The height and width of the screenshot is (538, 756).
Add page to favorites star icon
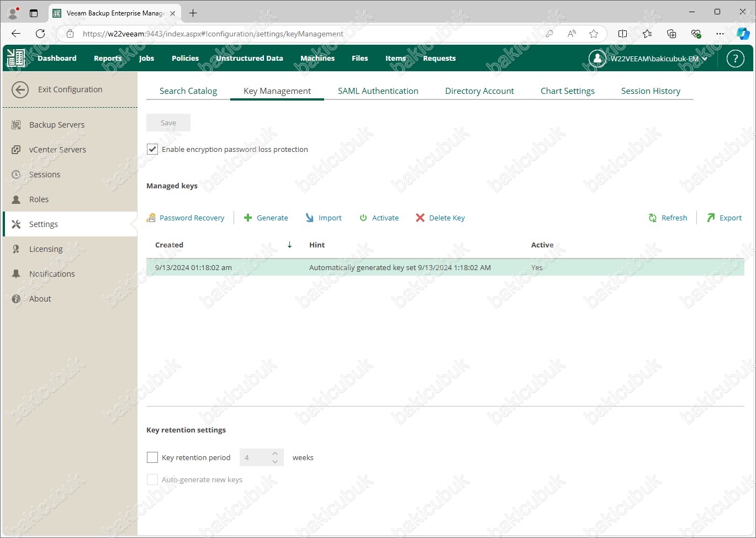[x=594, y=34]
